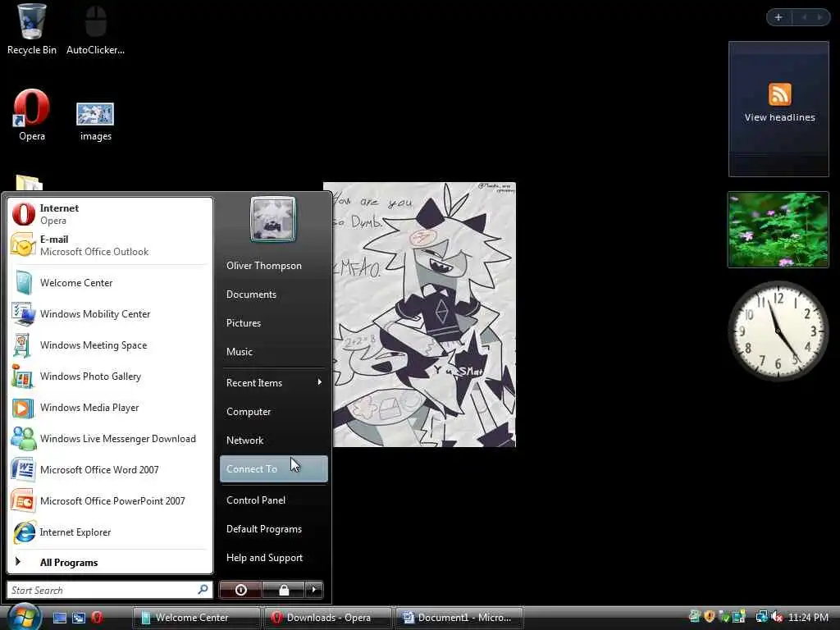Select Connect To in Start menu

click(x=274, y=469)
